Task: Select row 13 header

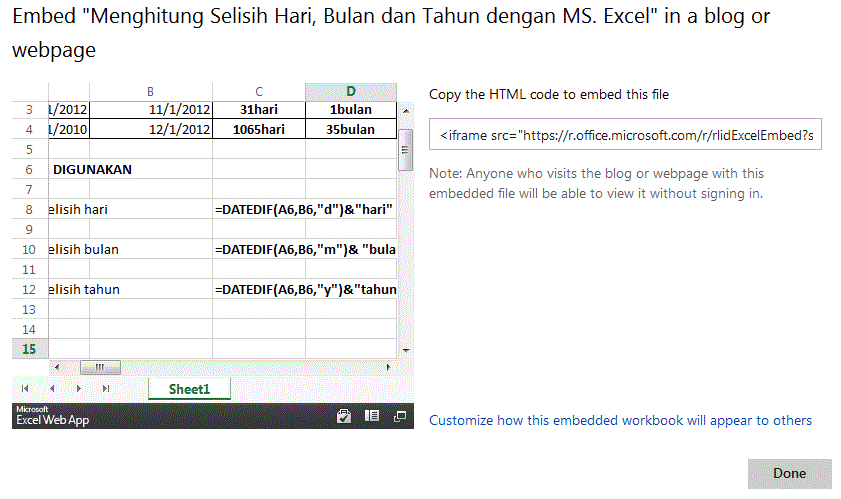Action: click(29, 310)
